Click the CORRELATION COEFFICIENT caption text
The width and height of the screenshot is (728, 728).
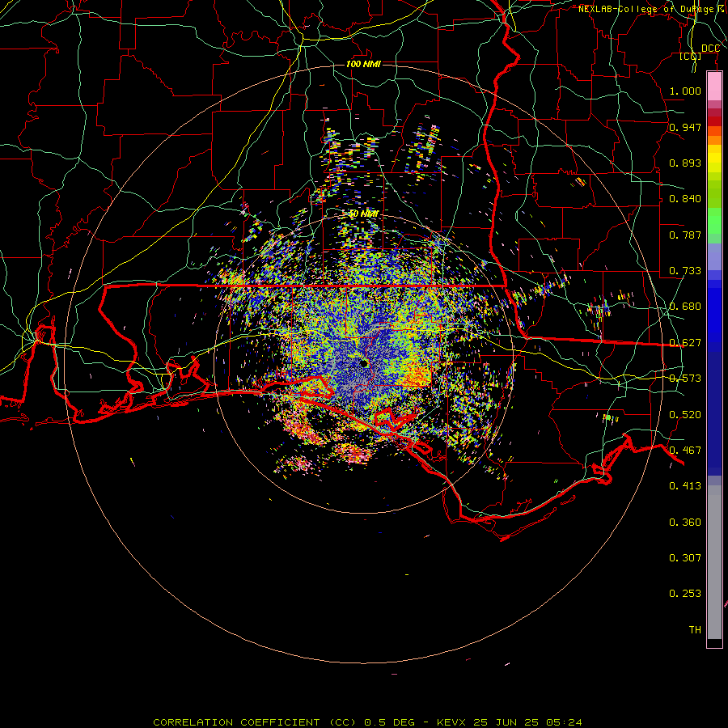point(236,722)
